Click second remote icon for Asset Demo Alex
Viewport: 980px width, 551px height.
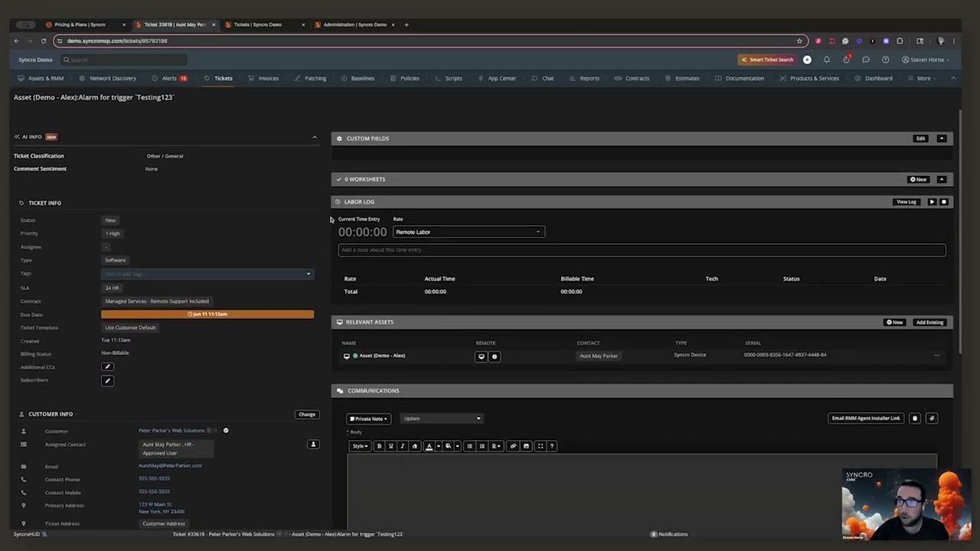click(x=494, y=356)
